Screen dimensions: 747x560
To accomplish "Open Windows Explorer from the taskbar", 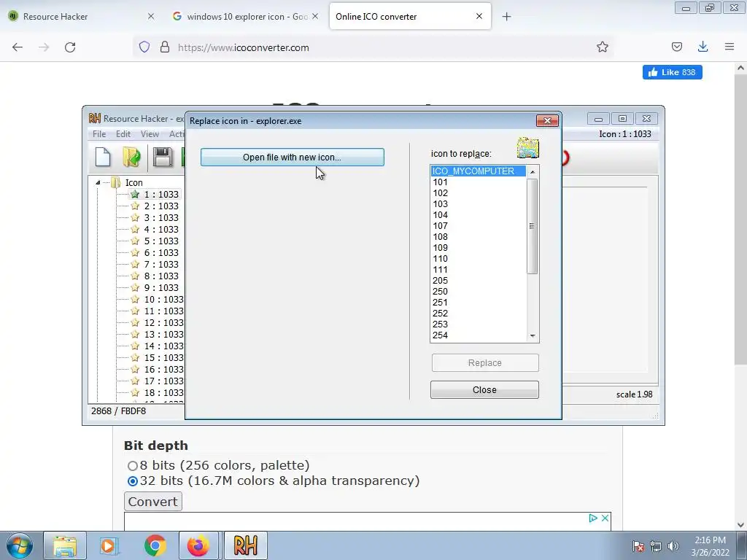I will [x=65, y=545].
